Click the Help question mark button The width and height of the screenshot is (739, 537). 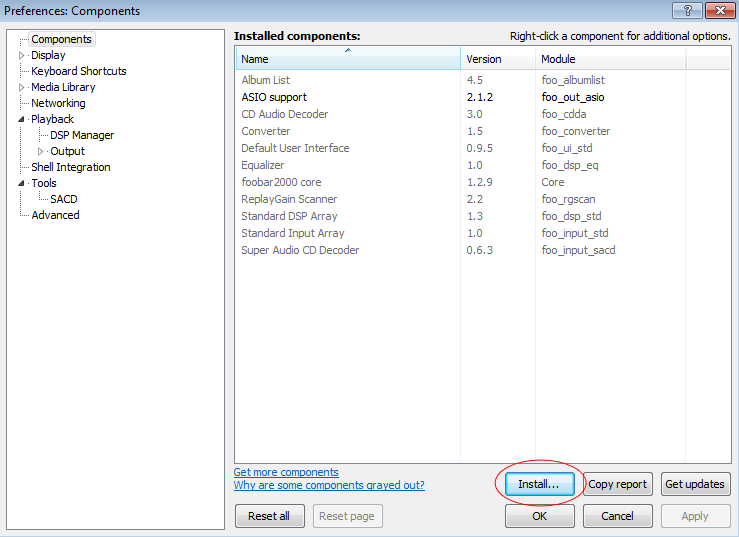[x=687, y=11]
